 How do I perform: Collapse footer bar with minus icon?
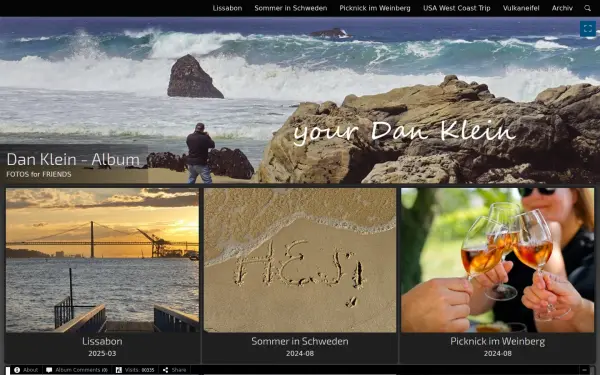point(584,370)
